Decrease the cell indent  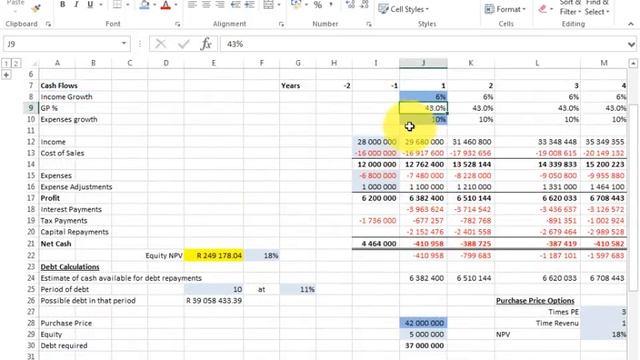pos(236,4)
